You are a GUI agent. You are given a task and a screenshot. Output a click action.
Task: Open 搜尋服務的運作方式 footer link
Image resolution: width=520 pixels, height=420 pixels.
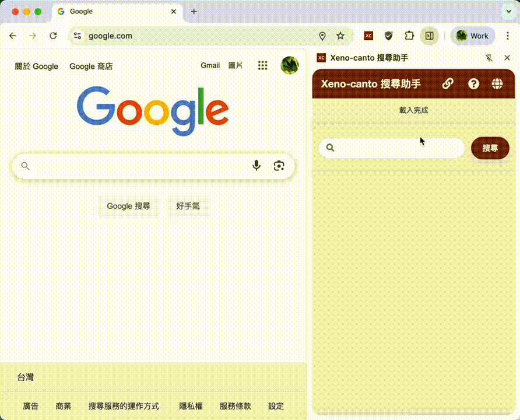124,406
